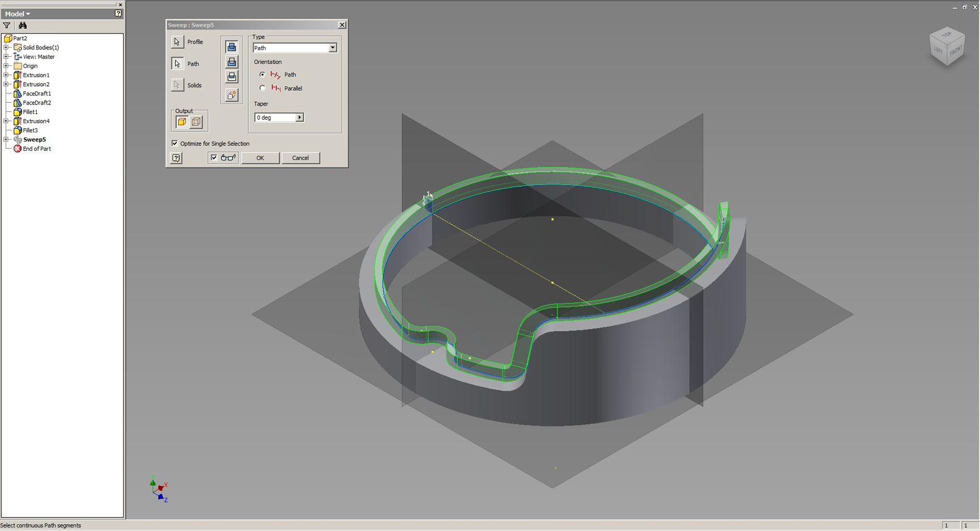
Task: Select the Cut operation icon
Action: click(231, 62)
